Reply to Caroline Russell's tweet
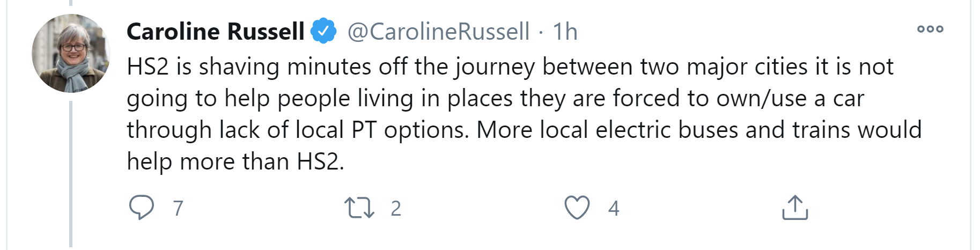 point(142,208)
